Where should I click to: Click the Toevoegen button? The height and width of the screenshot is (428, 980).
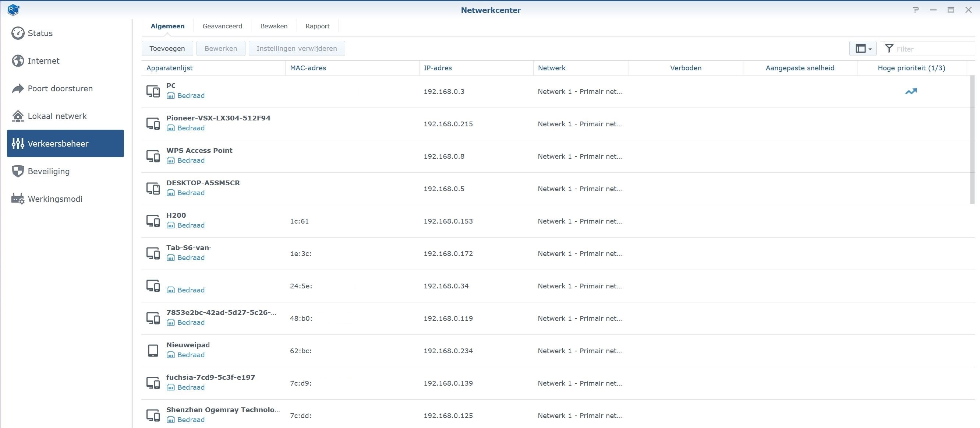tap(167, 48)
